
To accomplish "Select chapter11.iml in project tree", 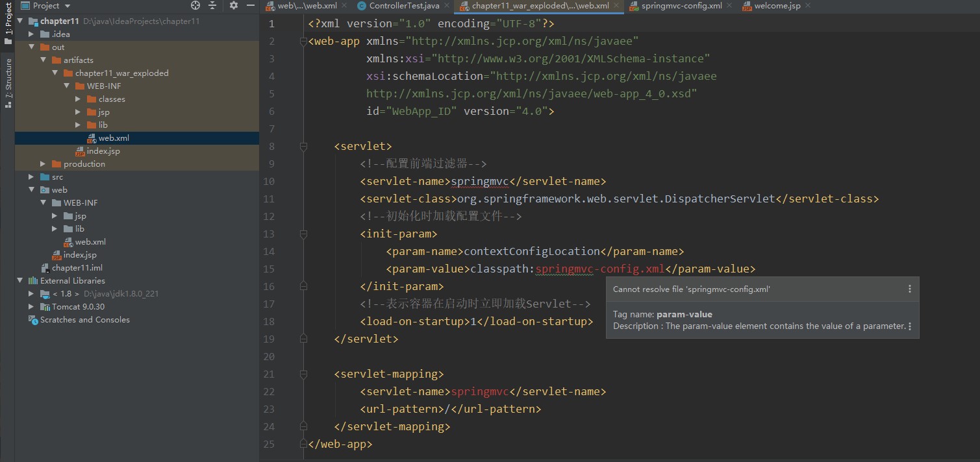I will click(x=137, y=268).
